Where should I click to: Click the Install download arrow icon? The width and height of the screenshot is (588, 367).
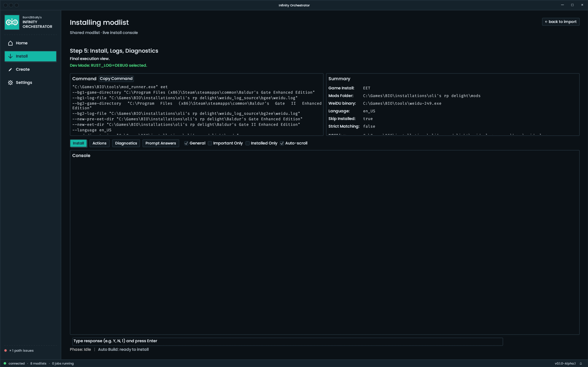click(x=10, y=56)
